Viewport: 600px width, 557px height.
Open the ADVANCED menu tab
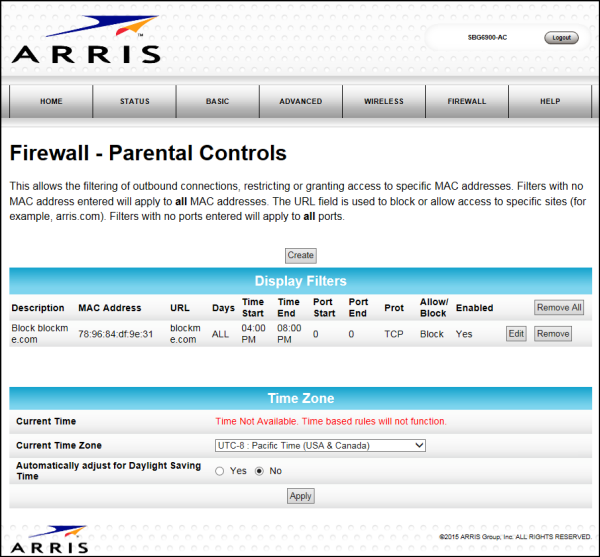(x=300, y=101)
